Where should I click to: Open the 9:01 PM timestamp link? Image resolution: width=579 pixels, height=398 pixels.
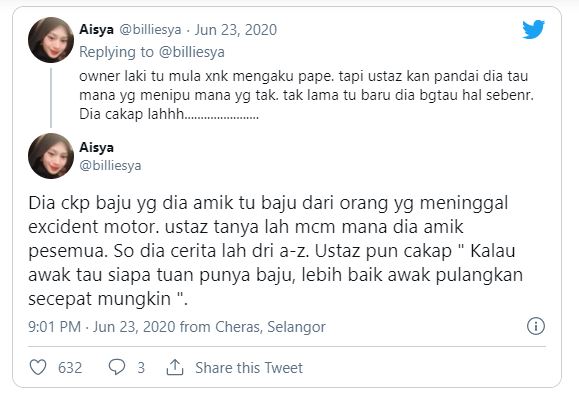coord(55,327)
